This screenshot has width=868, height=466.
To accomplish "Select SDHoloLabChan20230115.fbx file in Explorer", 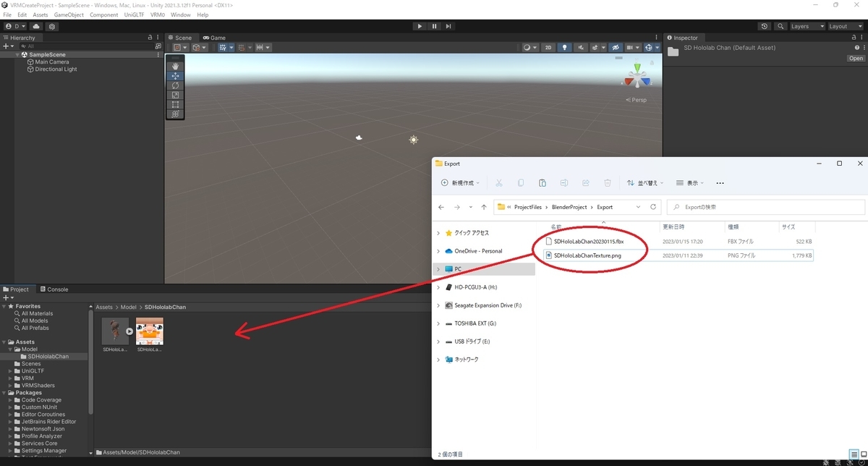I will (x=589, y=241).
